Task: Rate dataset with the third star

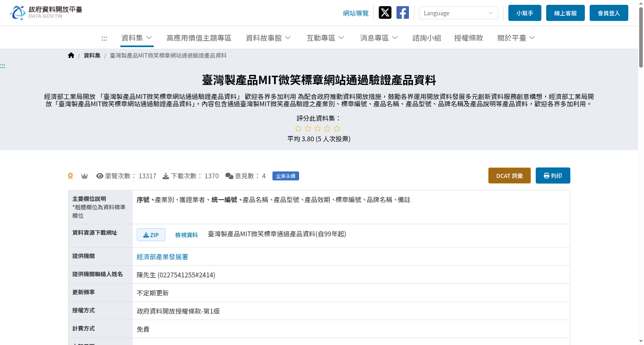Action: (318, 128)
